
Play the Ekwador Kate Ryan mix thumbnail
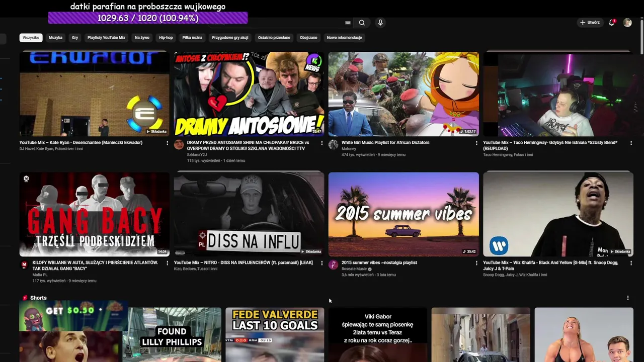pyautogui.click(x=95, y=94)
